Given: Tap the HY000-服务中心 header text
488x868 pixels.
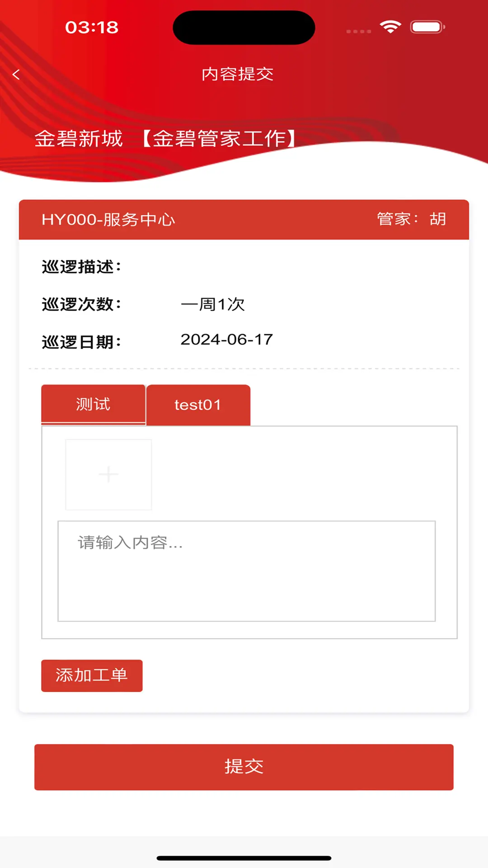Looking at the screenshot, I should (108, 220).
